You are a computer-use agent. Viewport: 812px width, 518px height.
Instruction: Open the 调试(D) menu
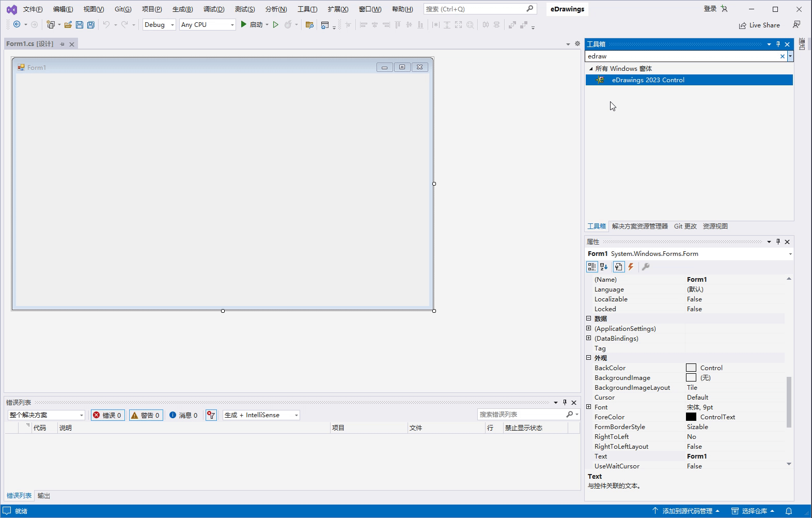(214, 9)
